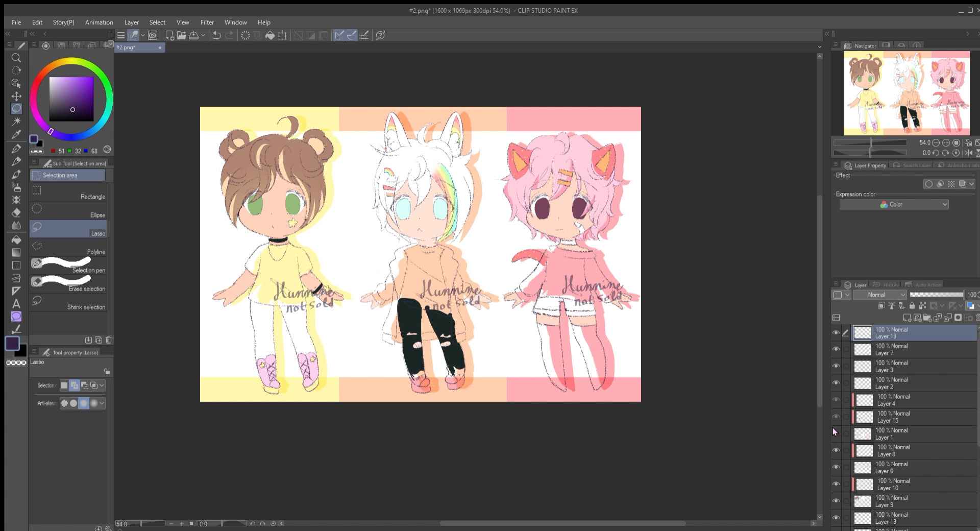Viewport: 980px width, 531px height.
Task: Open the Normal blending mode dropdown
Action: point(880,295)
